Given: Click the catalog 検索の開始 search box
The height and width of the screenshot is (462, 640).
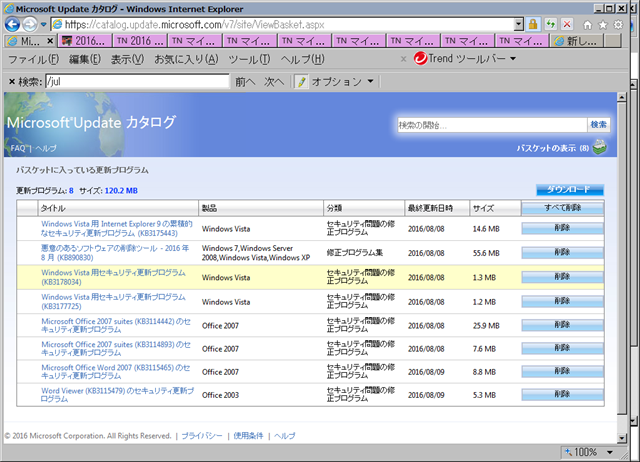Looking at the screenshot, I should (x=492, y=125).
